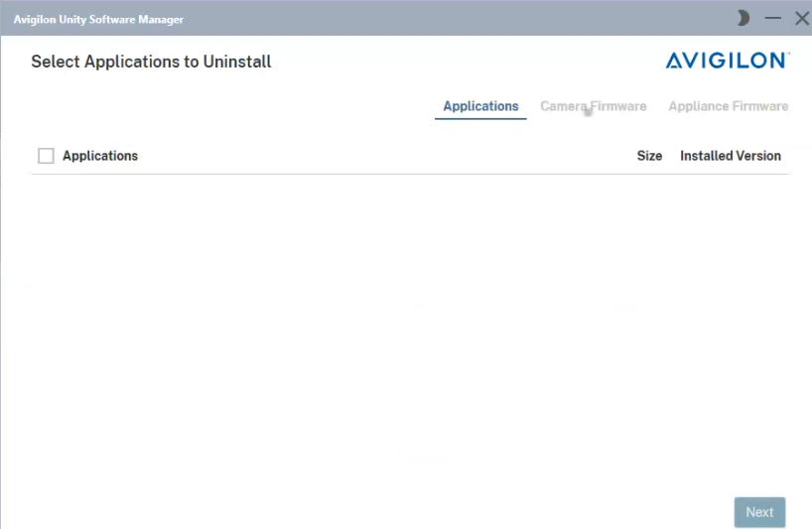Click the Avigilon logo
The width and height of the screenshot is (812, 529).
tap(727, 62)
